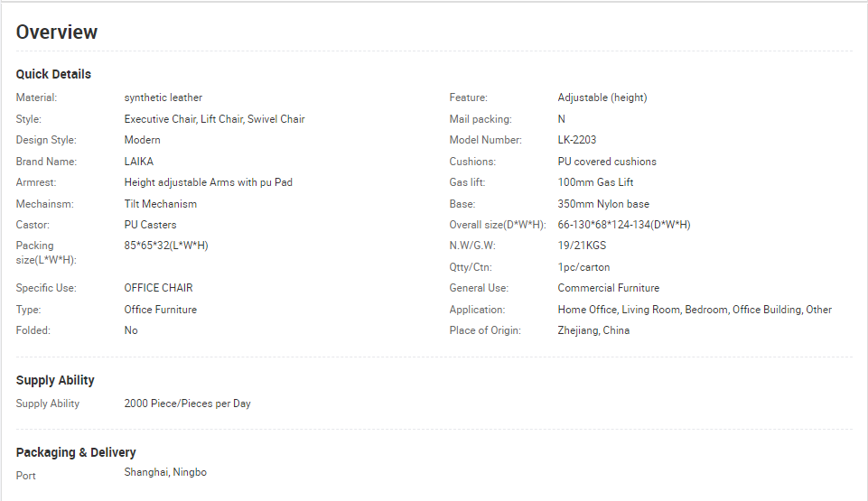868x501 pixels.
Task: Click the Application list of rooms
Action: pos(695,310)
